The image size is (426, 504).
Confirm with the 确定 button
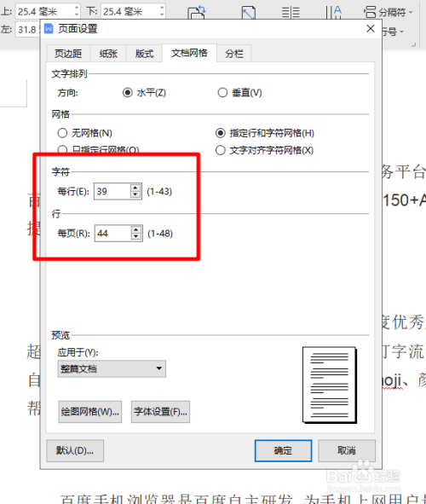(x=283, y=451)
